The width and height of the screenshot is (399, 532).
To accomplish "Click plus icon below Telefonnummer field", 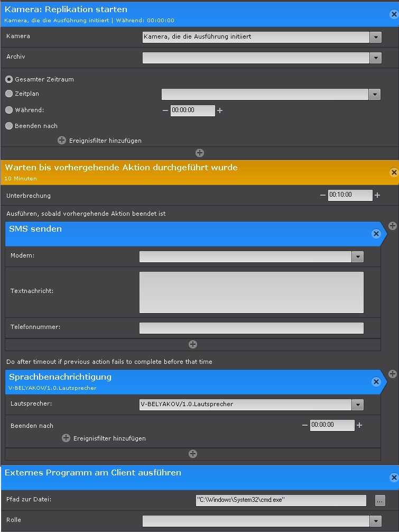I will point(193,344).
